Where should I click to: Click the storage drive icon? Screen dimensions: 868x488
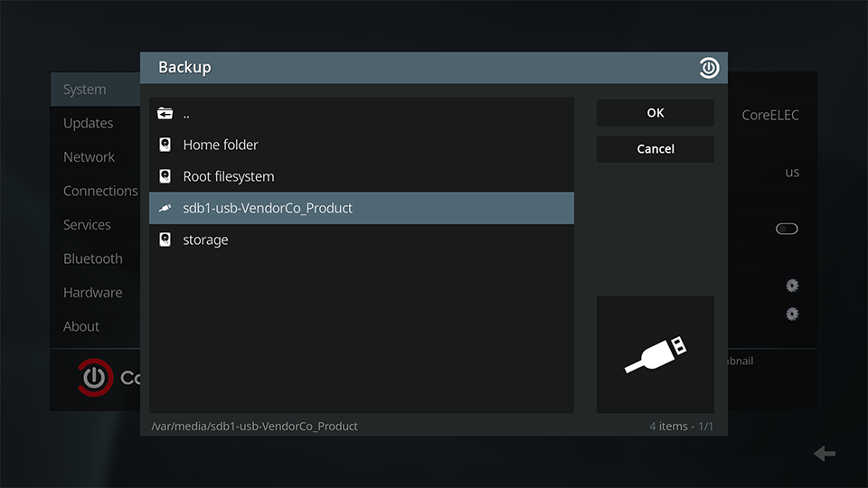[165, 239]
